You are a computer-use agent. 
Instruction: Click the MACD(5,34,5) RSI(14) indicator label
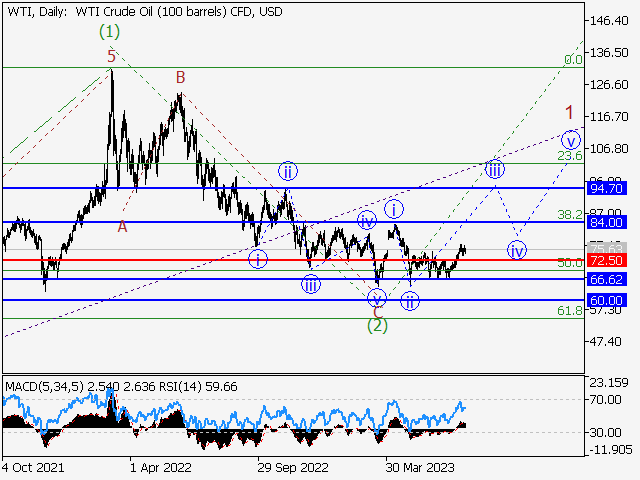click(121, 387)
